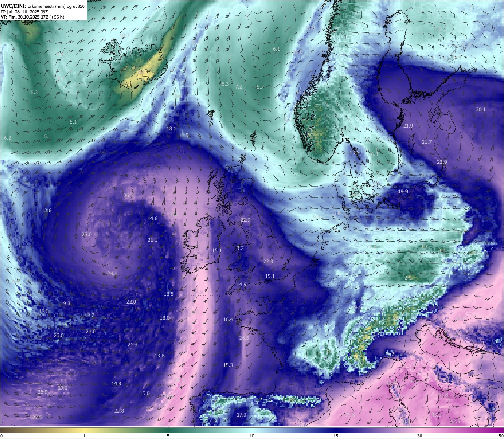Select the 21.7 value label
The height and width of the screenshot is (439, 504).
tap(427, 142)
